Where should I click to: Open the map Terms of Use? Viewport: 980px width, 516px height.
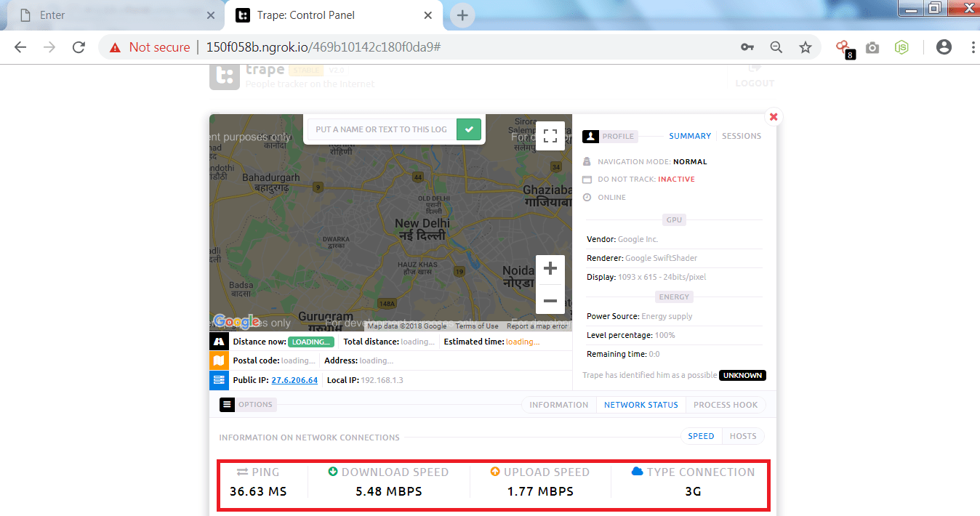click(477, 326)
